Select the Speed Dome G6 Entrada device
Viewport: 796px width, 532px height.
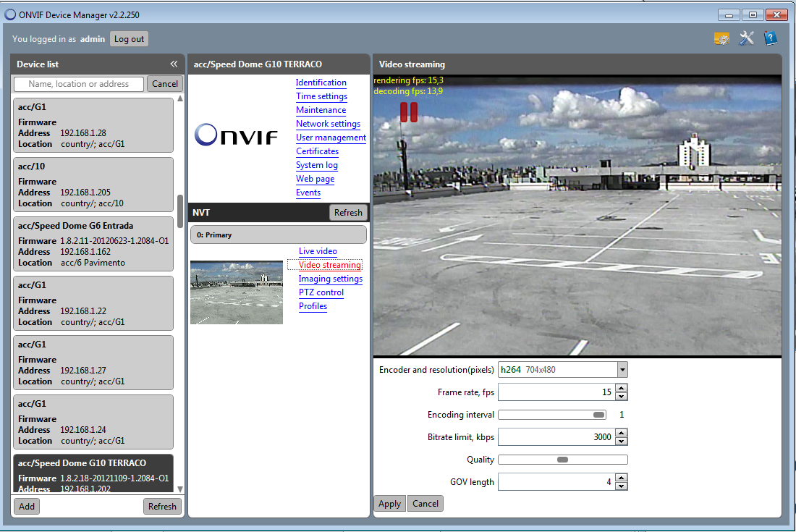[93, 244]
